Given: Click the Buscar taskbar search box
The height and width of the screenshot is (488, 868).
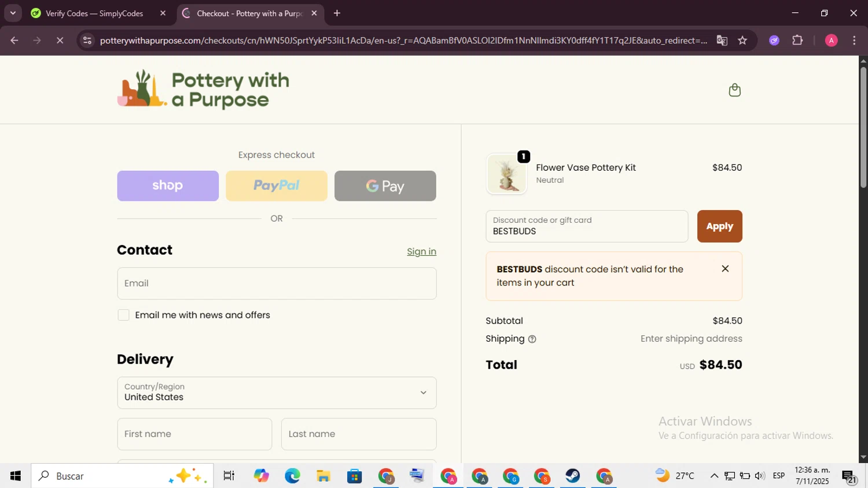Looking at the screenshot, I should coord(122,476).
